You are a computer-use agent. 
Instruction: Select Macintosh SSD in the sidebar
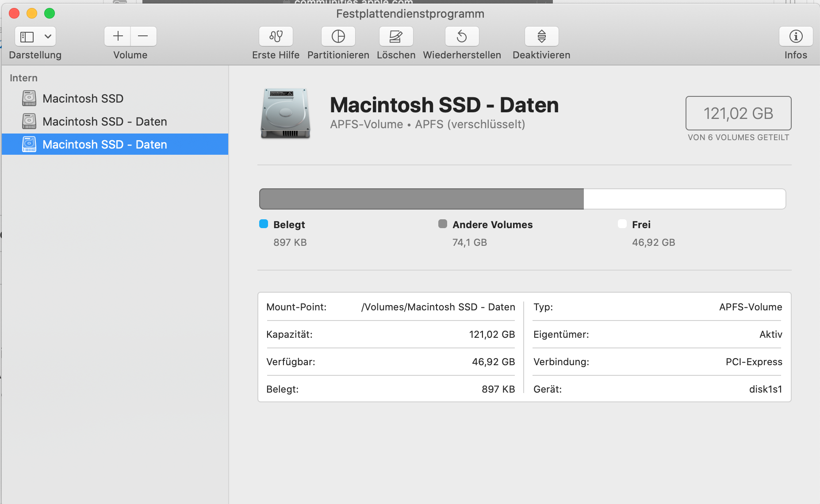(x=83, y=99)
